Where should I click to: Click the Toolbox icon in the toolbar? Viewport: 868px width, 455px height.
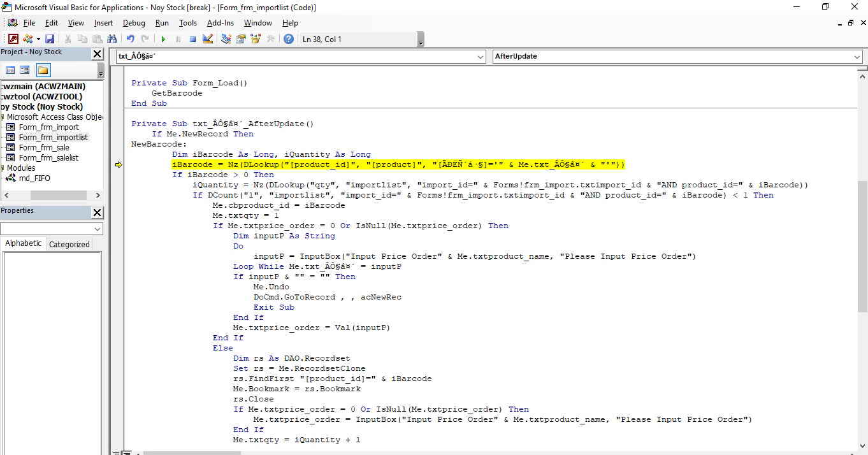[270, 39]
